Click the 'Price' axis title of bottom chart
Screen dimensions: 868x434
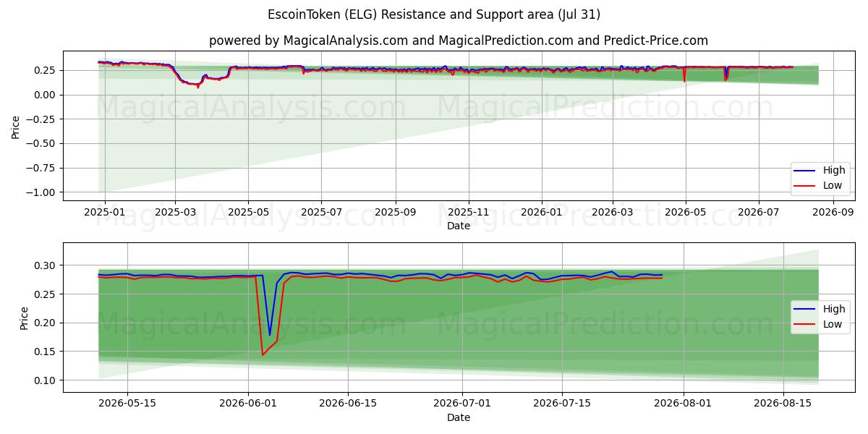pyautogui.click(x=25, y=318)
